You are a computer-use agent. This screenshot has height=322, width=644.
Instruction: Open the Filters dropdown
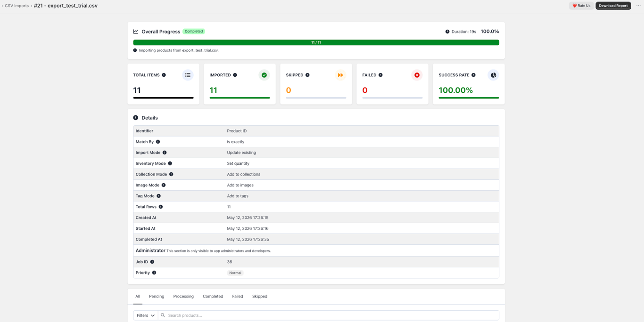click(146, 315)
